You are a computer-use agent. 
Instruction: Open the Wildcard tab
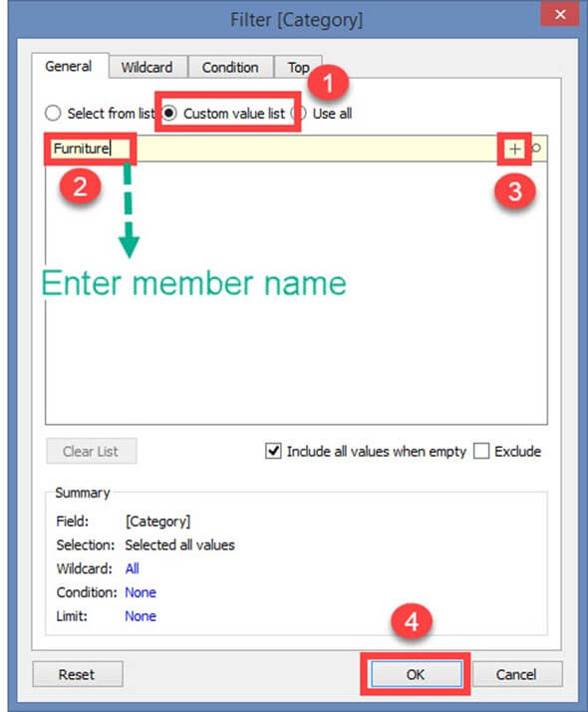(x=147, y=67)
